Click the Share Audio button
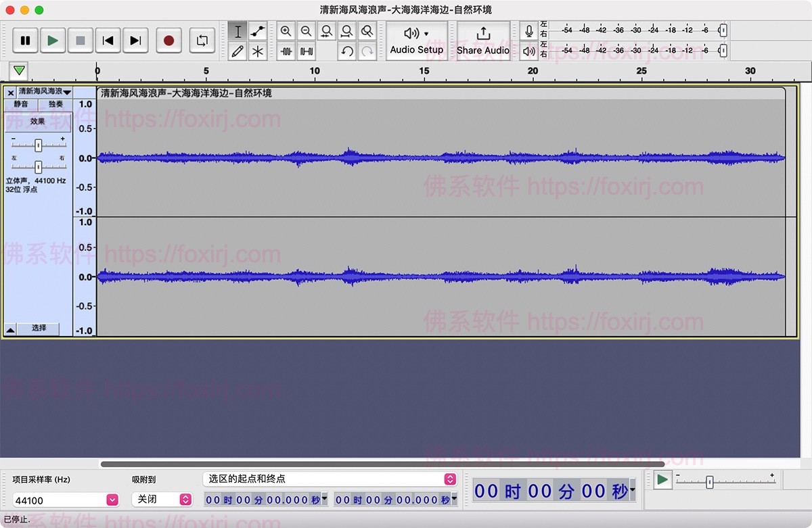This screenshot has width=812, height=528. click(482, 41)
